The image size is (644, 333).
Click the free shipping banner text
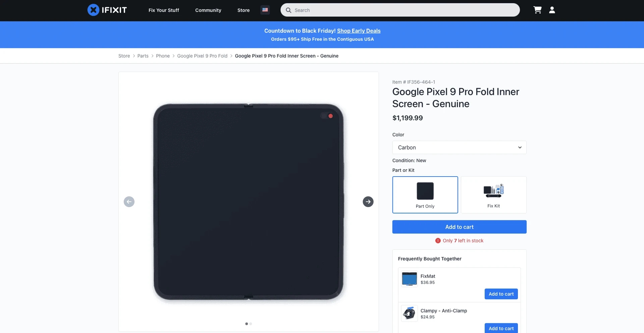[322, 39]
